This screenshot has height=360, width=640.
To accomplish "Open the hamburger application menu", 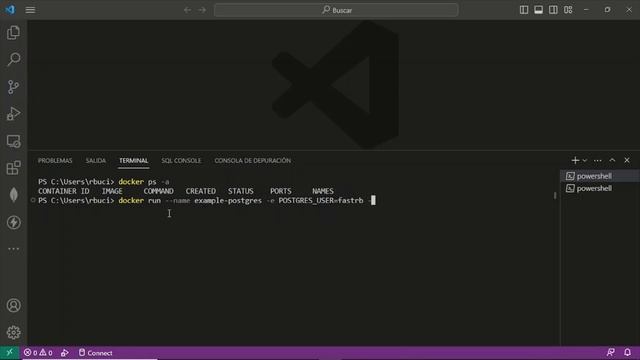I will pos(30,10).
